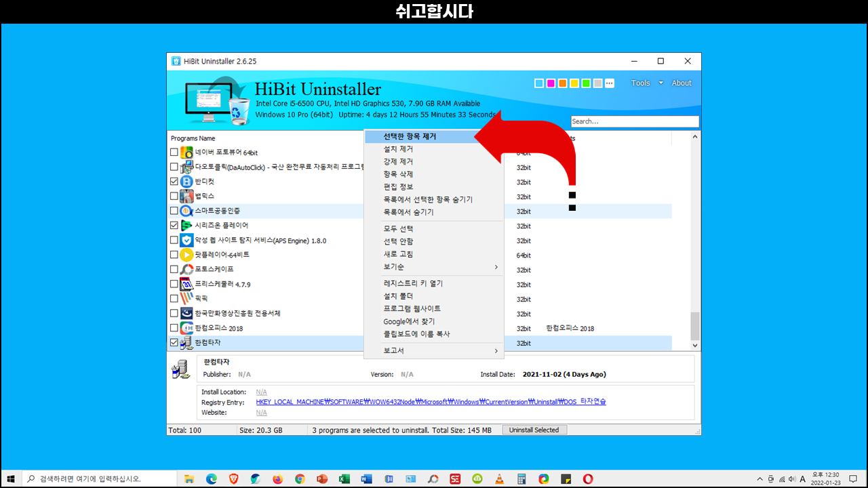Open Firefox from the taskbar

277,479
